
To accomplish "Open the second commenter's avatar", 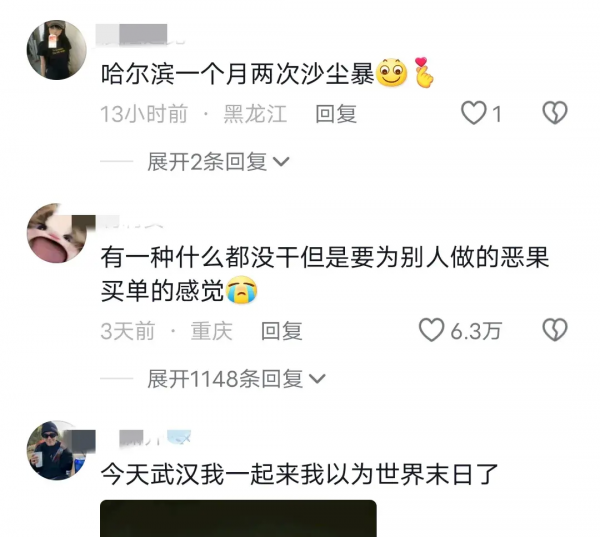I will tap(57, 233).
